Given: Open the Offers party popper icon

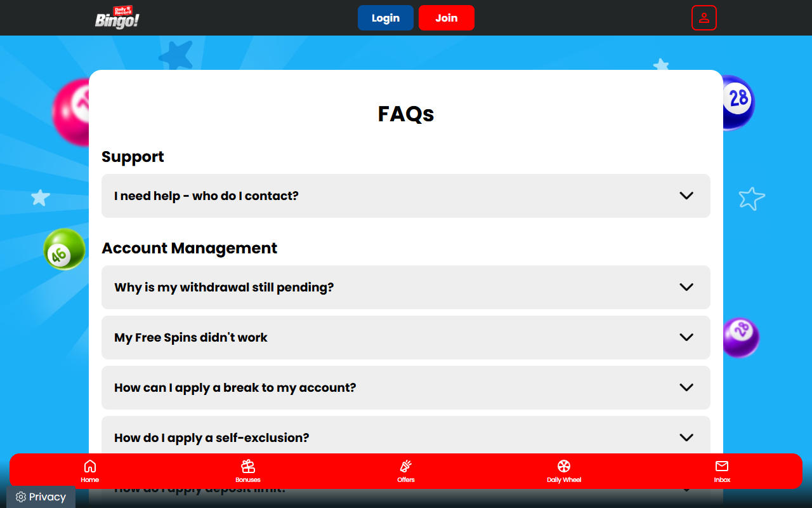Looking at the screenshot, I should click(406, 466).
